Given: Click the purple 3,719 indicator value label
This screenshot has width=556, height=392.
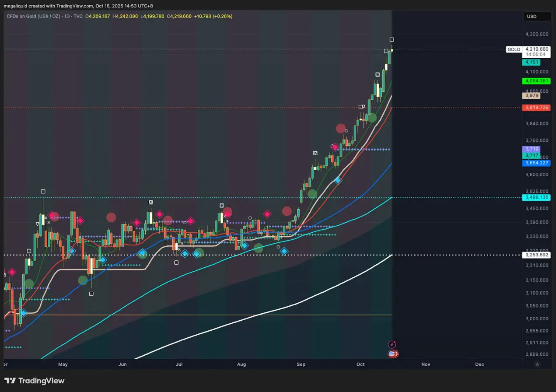Looking at the screenshot, I should (532, 149).
